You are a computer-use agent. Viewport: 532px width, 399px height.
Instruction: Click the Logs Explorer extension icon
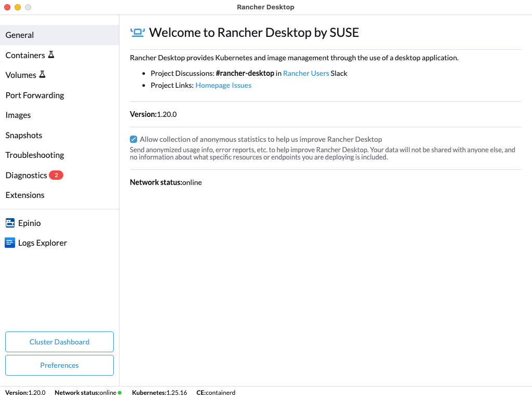click(x=10, y=243)
